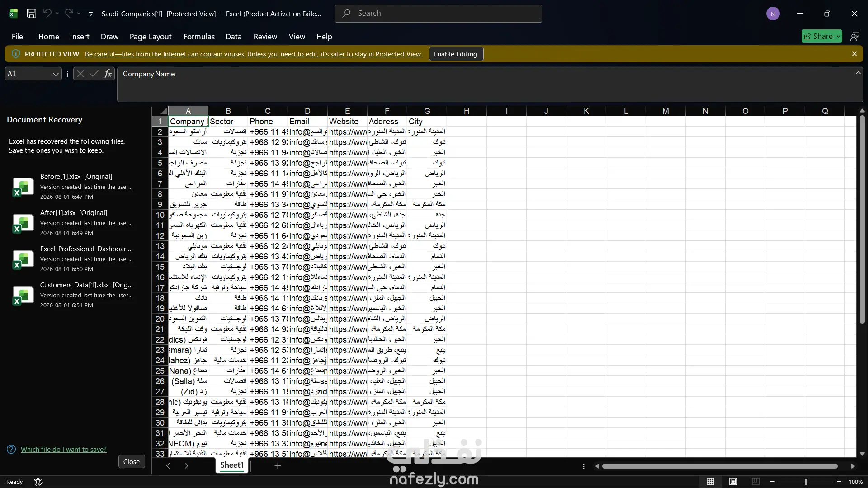The height and width of the screenshot is (488, 868).
Task: Open recovered Customers_Data[1].xlsx file
Action: click(x=75, y=295)
